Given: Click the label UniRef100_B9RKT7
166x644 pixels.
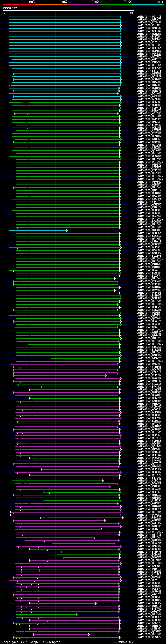Looking at the screenshot, I should click(x=149, y=111).
